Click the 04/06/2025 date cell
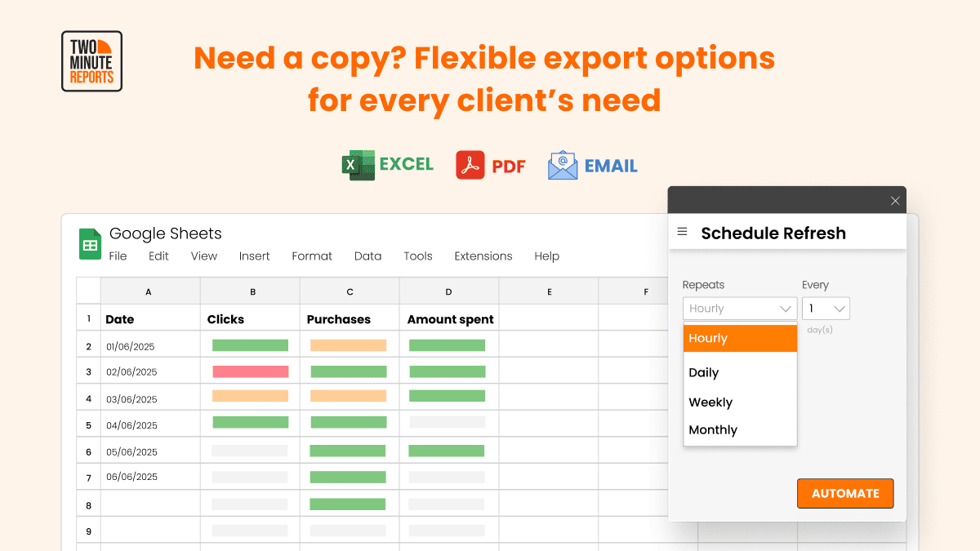The width and height of the screenshot is (980, 551). pos(150,424)
